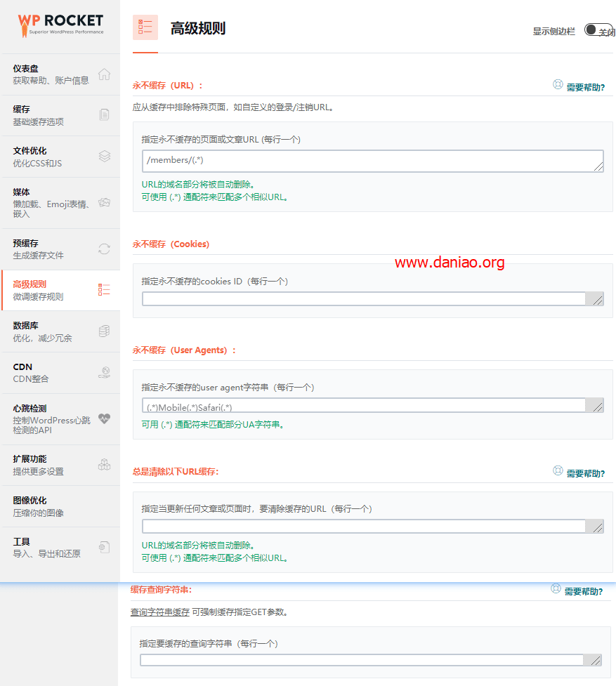Click the 高级规则 page title
Screen dimensions: 616x686
tap(198, 29)
